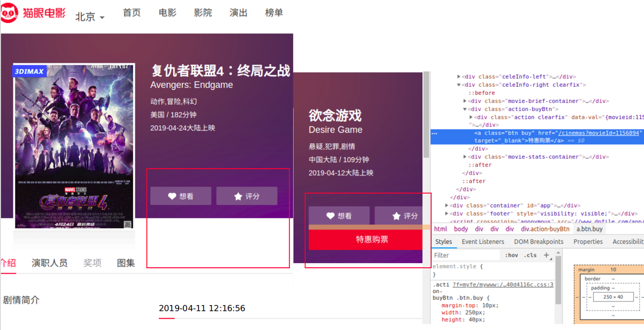Switch to the 图集 tab
The image size is (644, 330).
(x=126, y=263)
